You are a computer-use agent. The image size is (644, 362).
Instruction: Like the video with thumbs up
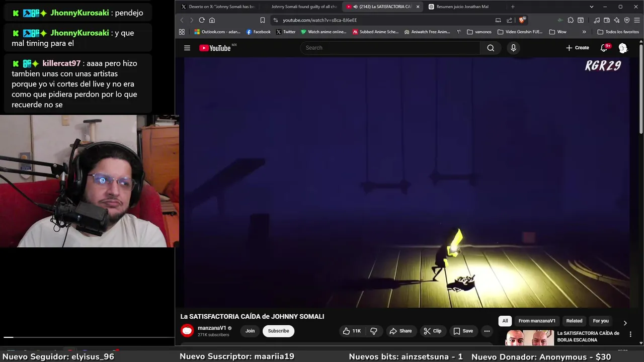pyautogui.click(x=352, y=331)
